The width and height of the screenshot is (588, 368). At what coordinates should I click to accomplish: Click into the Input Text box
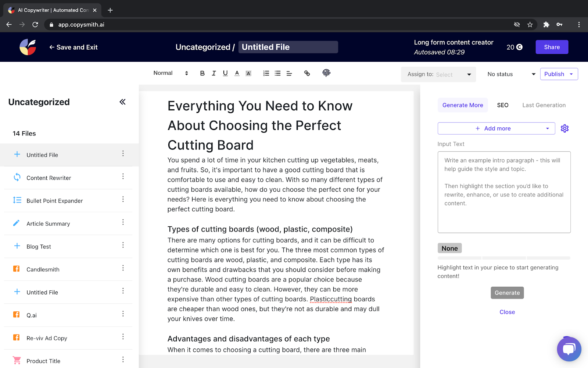point(504,192)
